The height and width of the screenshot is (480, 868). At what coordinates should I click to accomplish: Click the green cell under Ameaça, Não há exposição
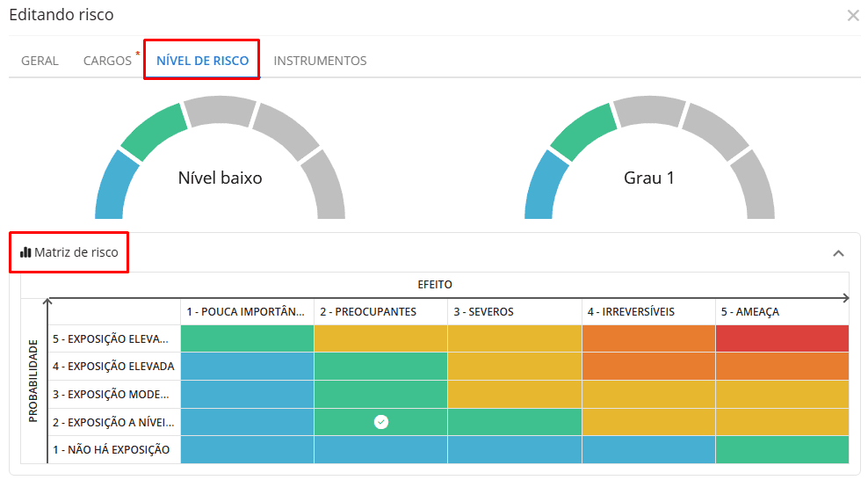coord(782,449)
